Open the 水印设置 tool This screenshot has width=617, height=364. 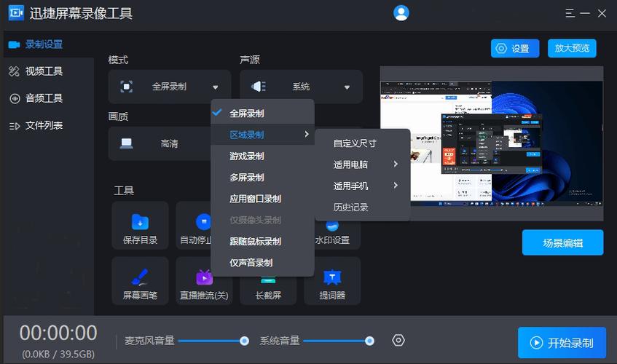click(332, 234)
